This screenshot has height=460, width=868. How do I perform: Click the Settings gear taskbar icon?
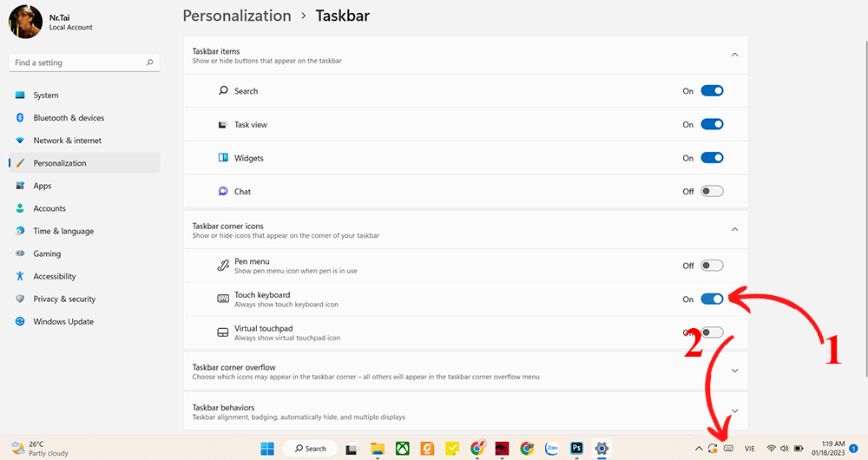click(x=602, y=449)
